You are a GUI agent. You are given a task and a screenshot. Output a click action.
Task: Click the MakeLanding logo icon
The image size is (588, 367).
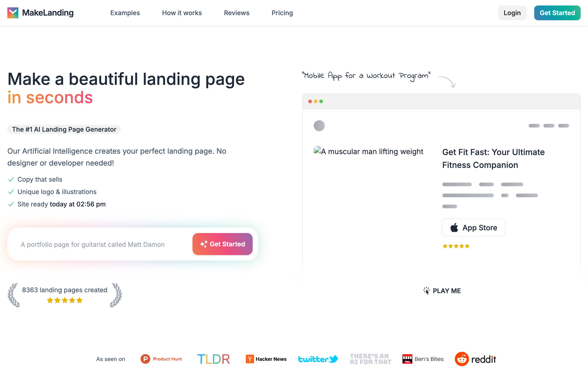(x=13, y=13)
